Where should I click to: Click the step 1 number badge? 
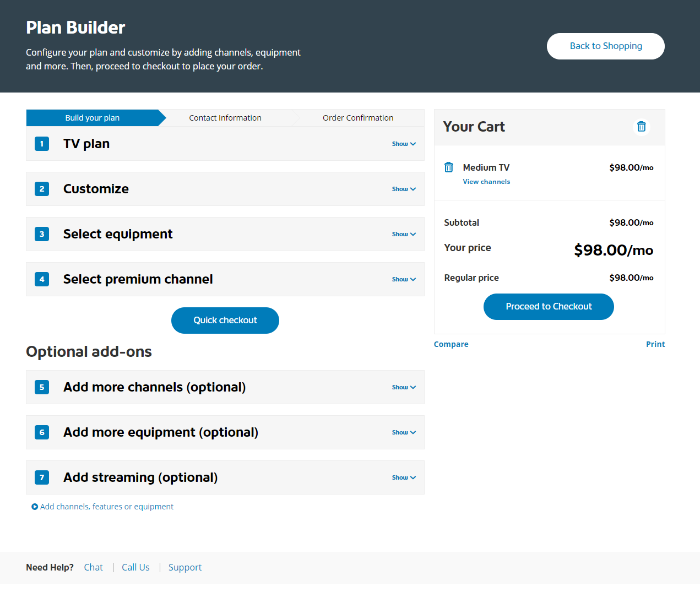click(42, 144)
